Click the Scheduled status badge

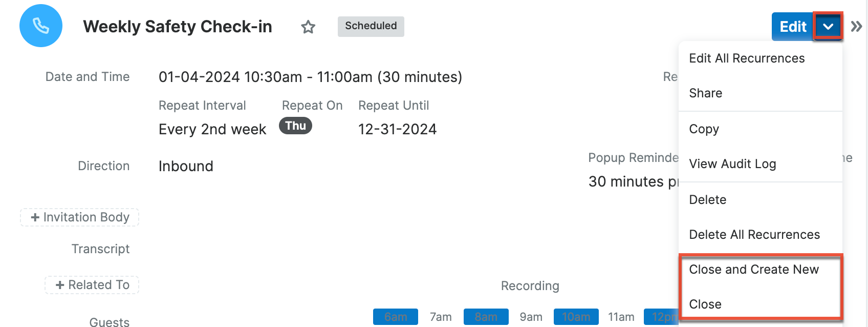pos(371,26)
